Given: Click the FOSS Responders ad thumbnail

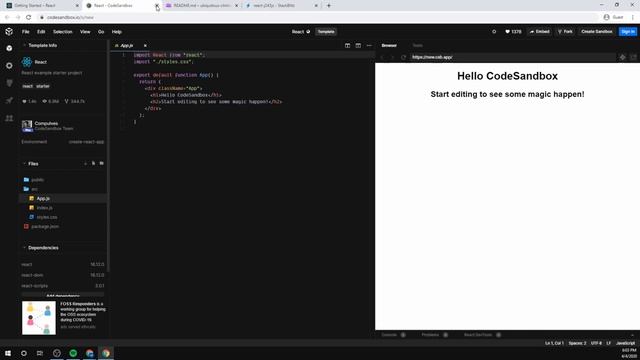Looking at the screenshot, I should [39, 318].
